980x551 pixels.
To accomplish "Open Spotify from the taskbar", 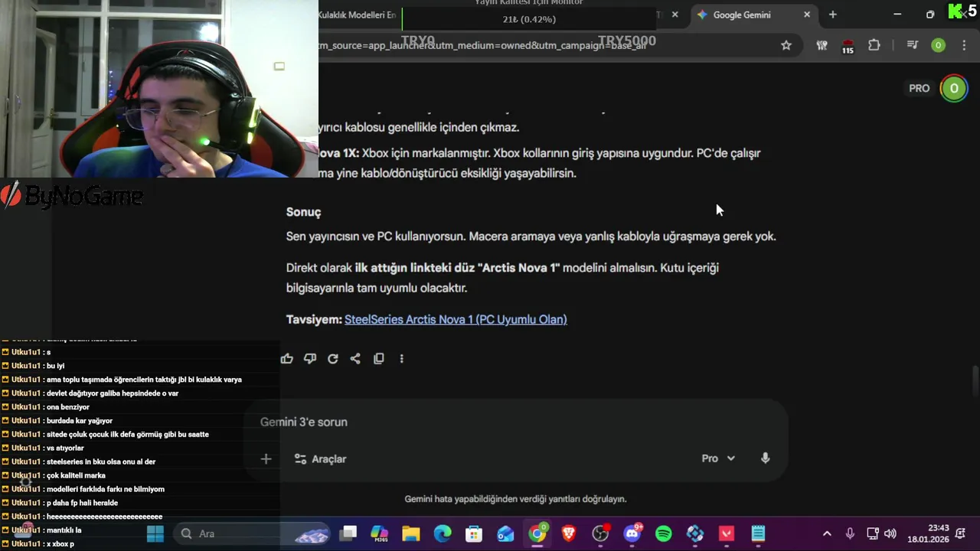I will coord(664,533).
